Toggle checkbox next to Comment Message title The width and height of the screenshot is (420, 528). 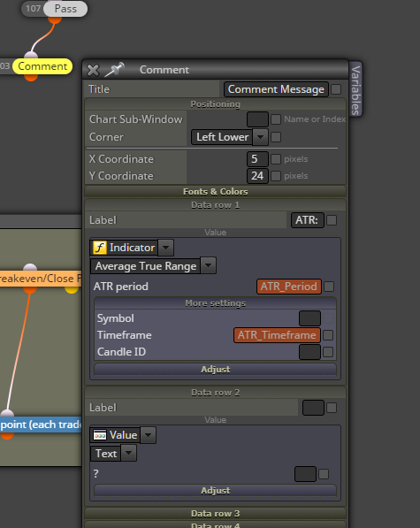336,89
